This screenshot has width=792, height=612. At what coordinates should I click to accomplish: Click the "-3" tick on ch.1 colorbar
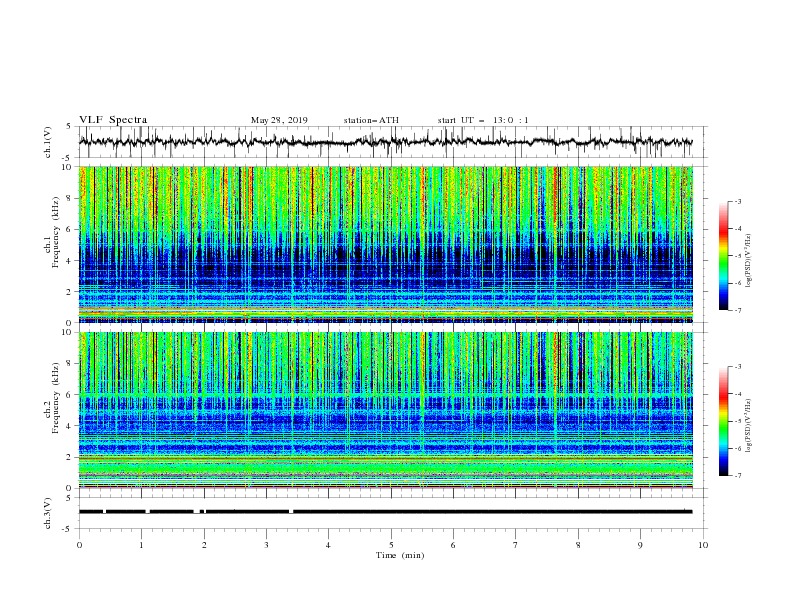(x=738, y=201)
